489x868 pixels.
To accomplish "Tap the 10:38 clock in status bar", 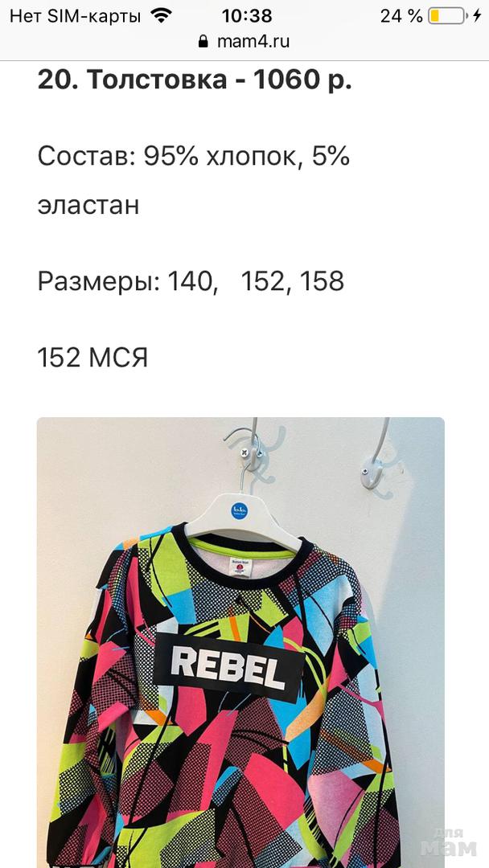I will [x=247, y=16].
